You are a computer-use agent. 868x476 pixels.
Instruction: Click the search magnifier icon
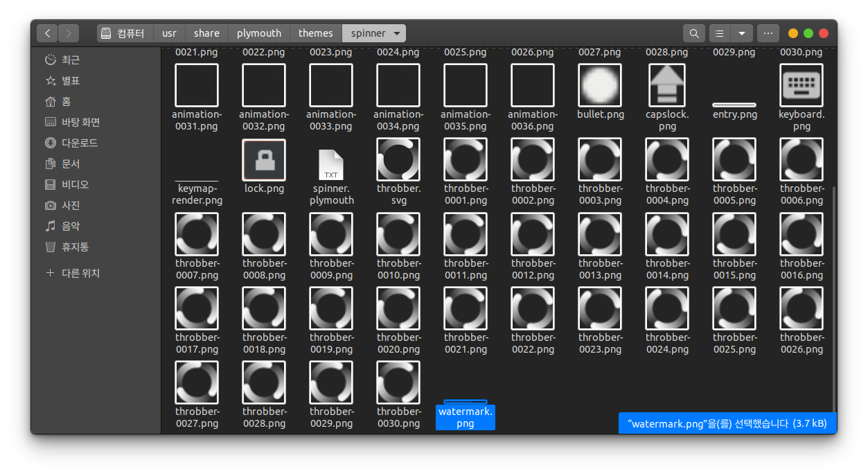pyautogui.click(x=693, y=33)
